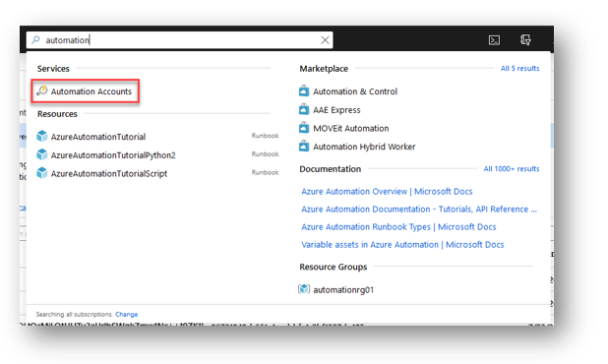
Task: Click the automationrg01 resource group icon
Action: point(304,289)
